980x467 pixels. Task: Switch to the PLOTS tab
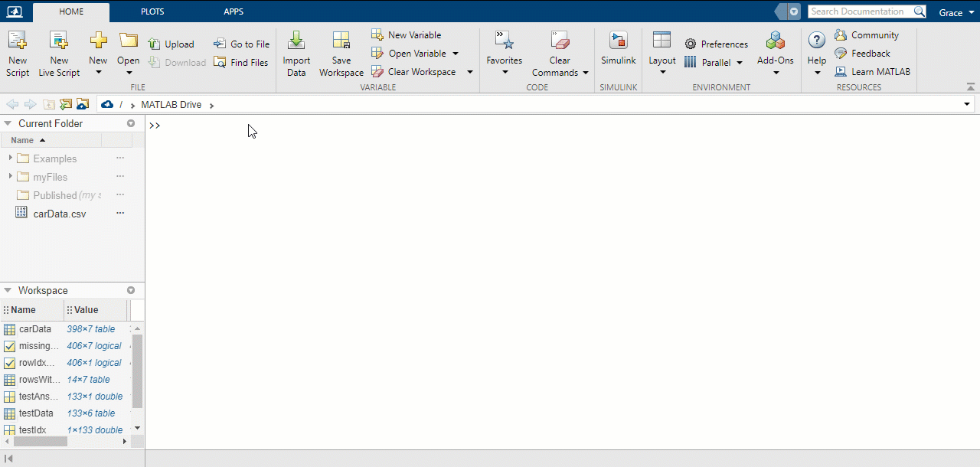(x=152, y=11)
